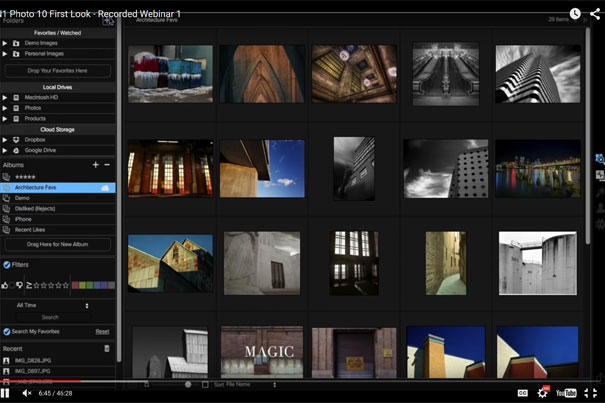Add new album with plus icon
Screen dimensions: 605x403
coord(96,165)
